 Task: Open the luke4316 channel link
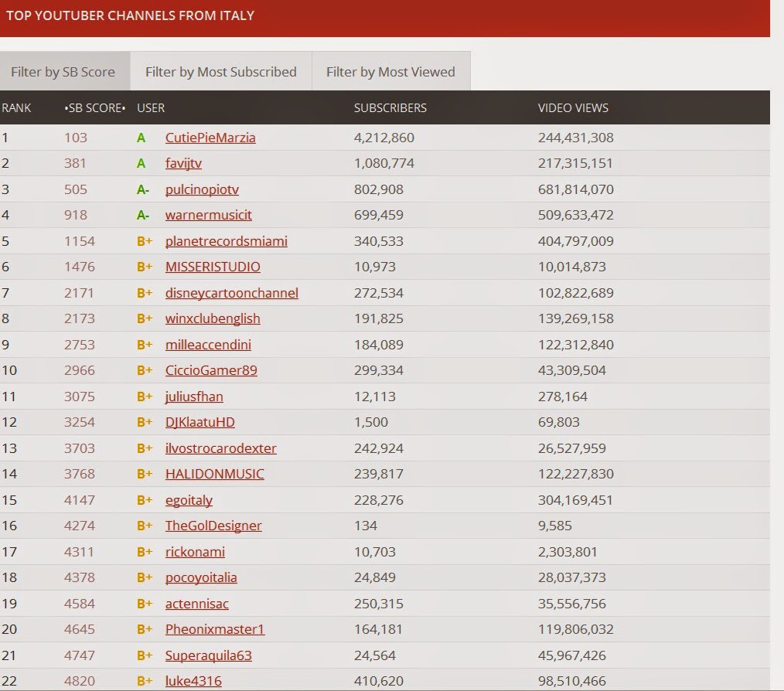193,681
